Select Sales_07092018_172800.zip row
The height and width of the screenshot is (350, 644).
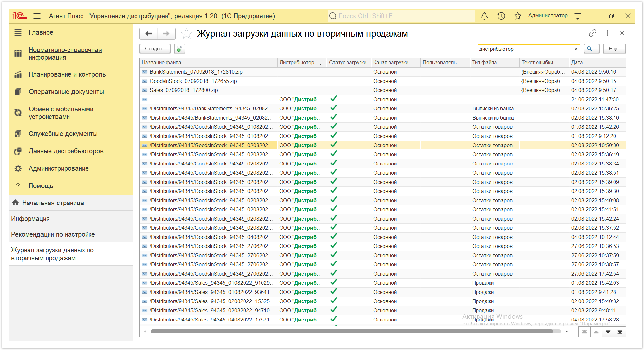(382, 90)
